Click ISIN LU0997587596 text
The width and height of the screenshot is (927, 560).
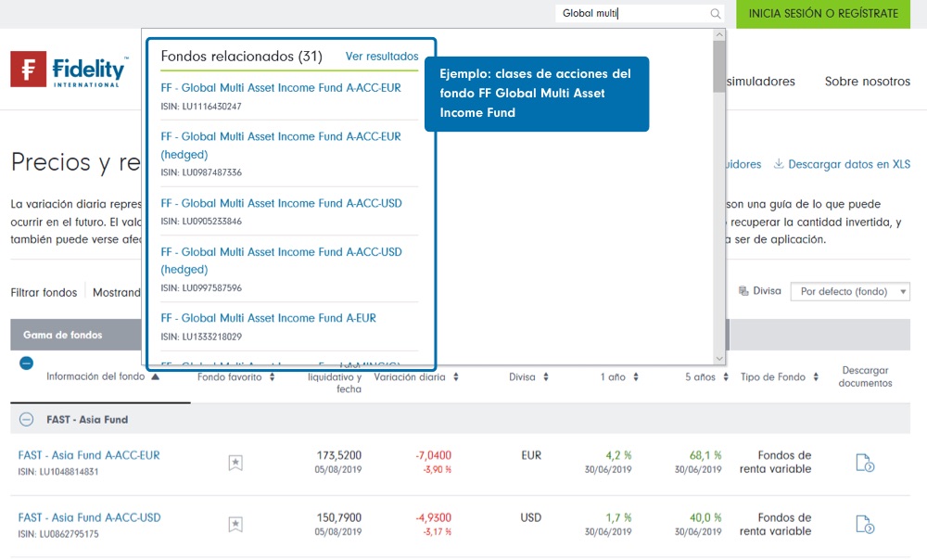201,288
